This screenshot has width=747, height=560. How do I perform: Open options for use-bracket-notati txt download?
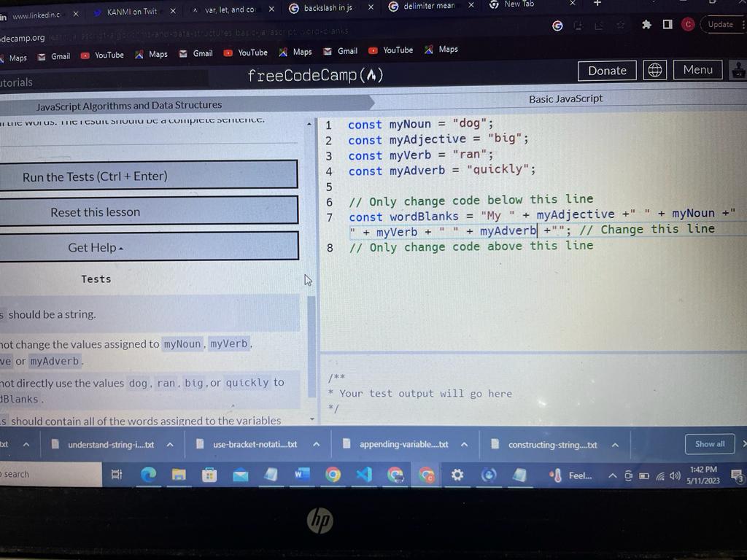point(317,444)
